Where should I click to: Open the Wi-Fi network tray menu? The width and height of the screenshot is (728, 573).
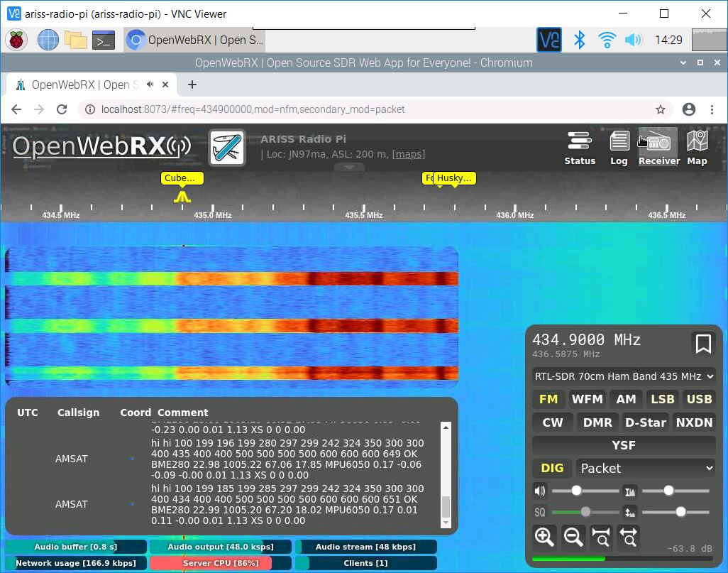[607, 40]
